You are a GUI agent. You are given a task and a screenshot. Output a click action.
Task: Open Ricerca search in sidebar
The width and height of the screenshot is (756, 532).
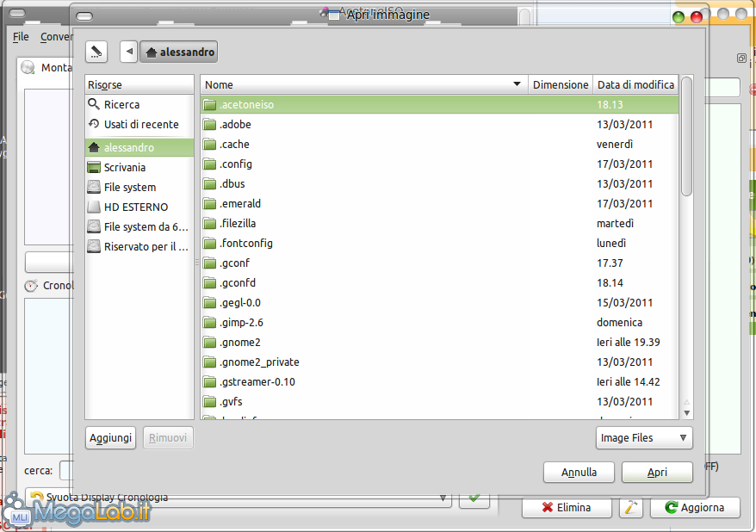pos(121,104)
